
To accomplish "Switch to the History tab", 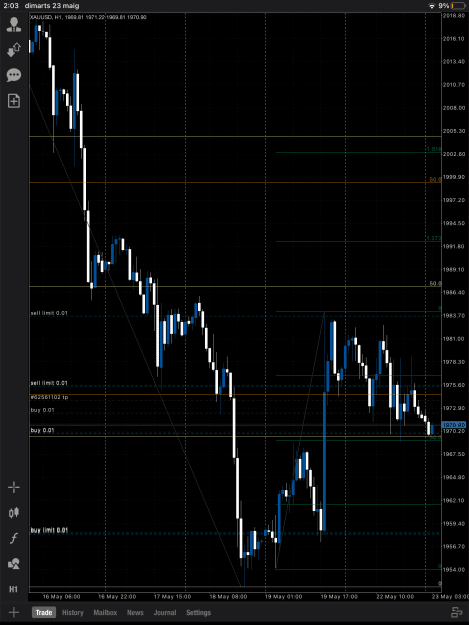I will [73, 613].
